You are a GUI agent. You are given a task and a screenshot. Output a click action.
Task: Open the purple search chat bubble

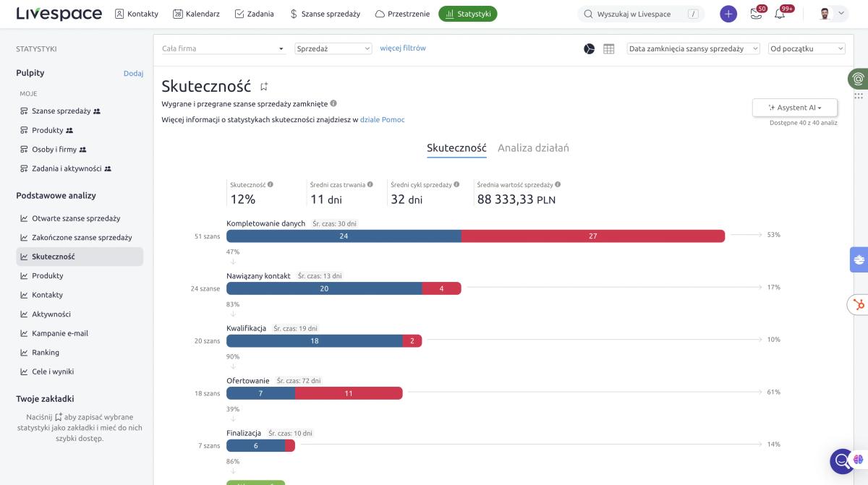pyautogui.click(x=843, y=461)
